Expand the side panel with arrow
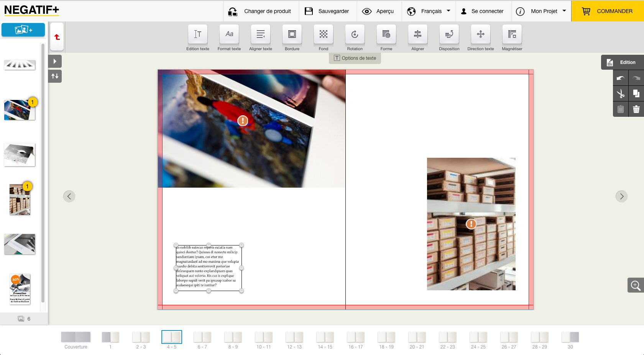This screenshot has height=355, width=644. 55,61
